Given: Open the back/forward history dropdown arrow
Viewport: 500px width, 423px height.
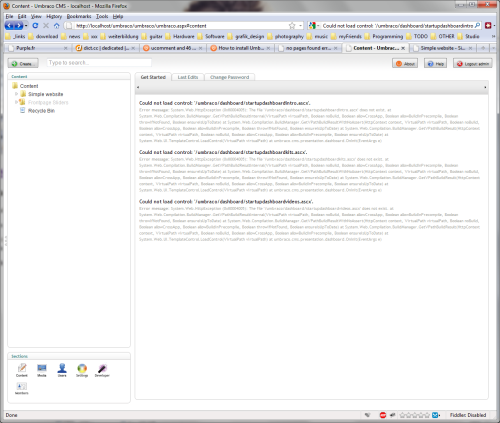Looking at the screenshot, I should point(26,26).
